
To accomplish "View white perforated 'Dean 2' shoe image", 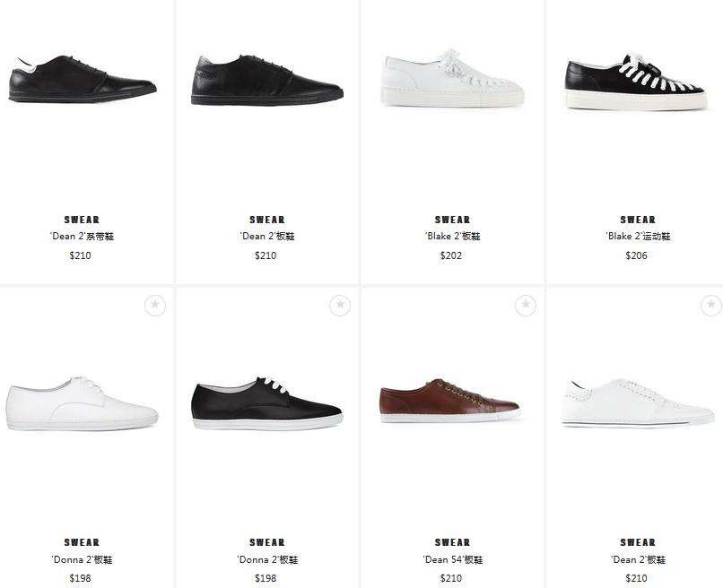I will pos(638,403).
